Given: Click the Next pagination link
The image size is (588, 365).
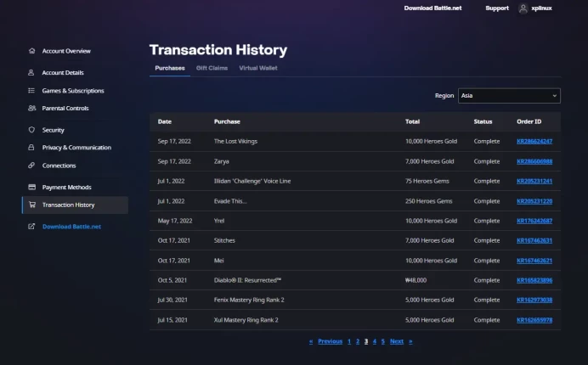Looking at the screenshot, I should (396, 341).
